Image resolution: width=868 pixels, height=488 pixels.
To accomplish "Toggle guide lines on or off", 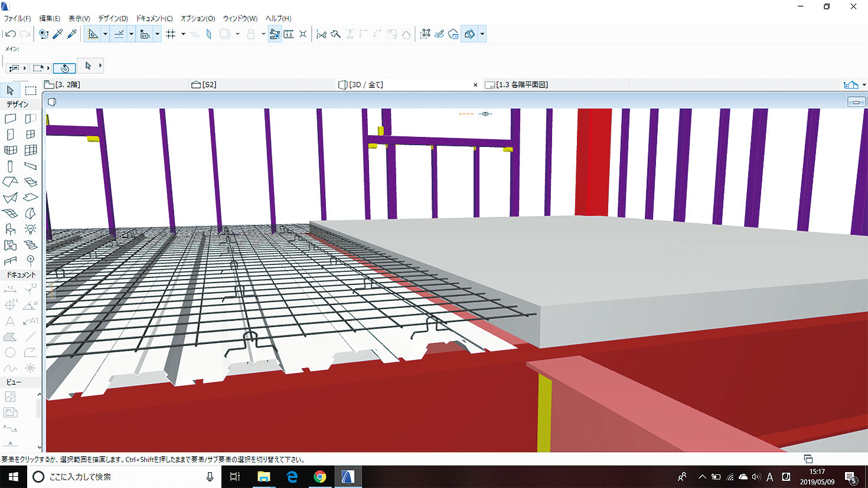I will pyautogui.click(x=93, y=34).
